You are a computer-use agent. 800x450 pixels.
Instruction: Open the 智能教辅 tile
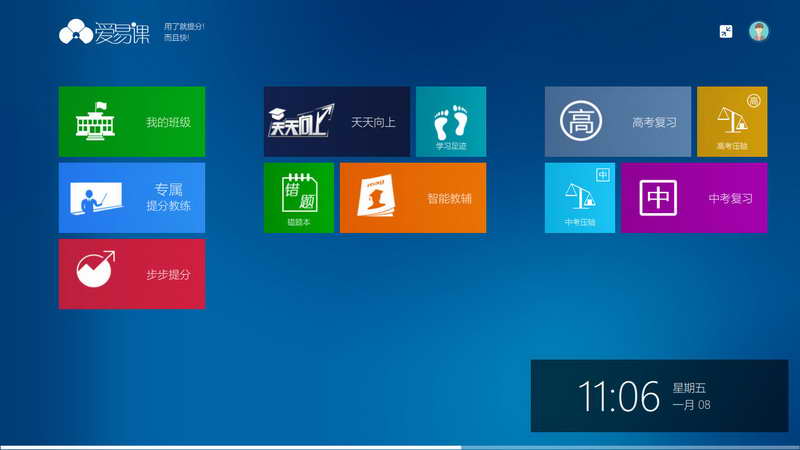pyautogui.click(x=413, y=198)
